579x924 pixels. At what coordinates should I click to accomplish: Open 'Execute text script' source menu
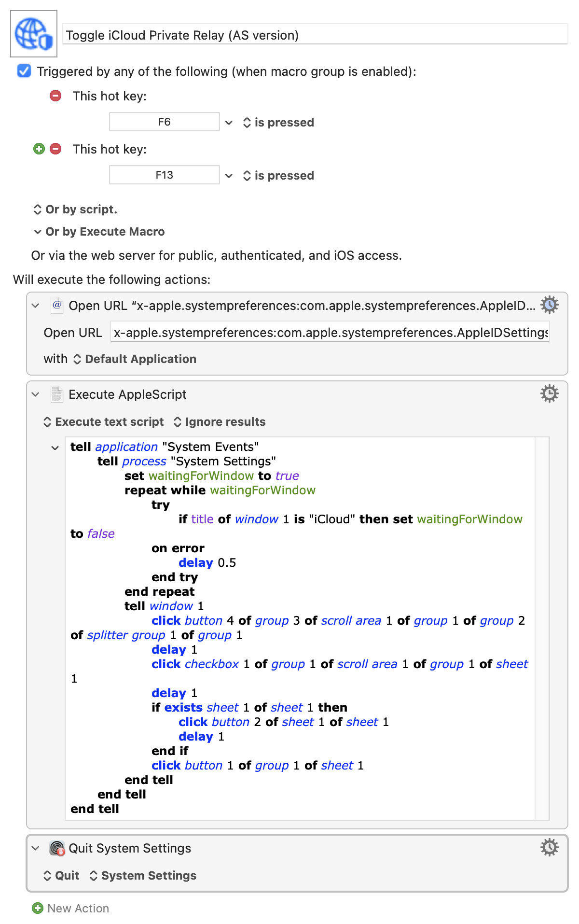point(104,422)
